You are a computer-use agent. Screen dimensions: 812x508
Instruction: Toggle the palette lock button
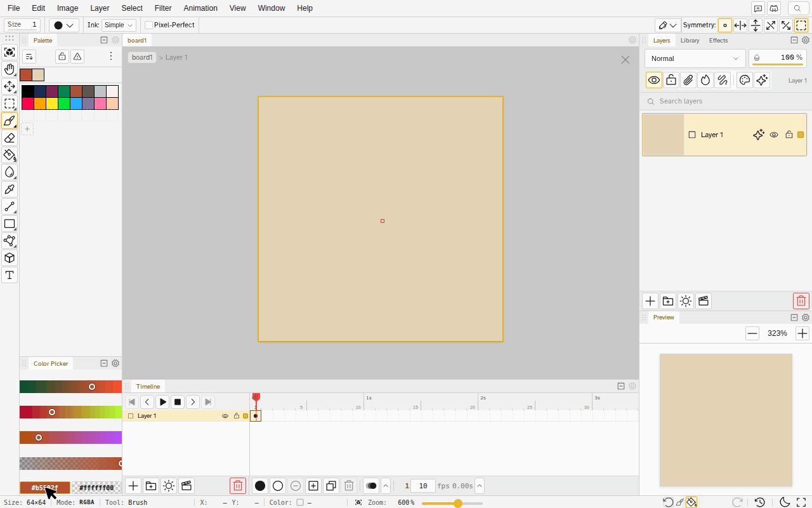pyautogui.click(x=62, y=57)
